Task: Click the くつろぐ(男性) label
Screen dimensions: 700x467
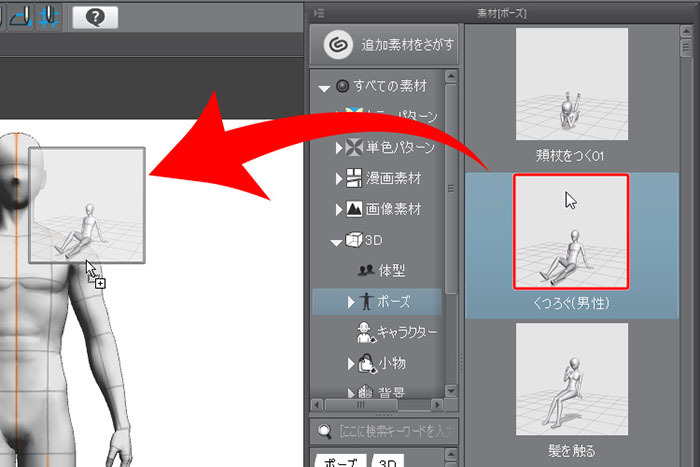Action: click(x=571, y=304)
